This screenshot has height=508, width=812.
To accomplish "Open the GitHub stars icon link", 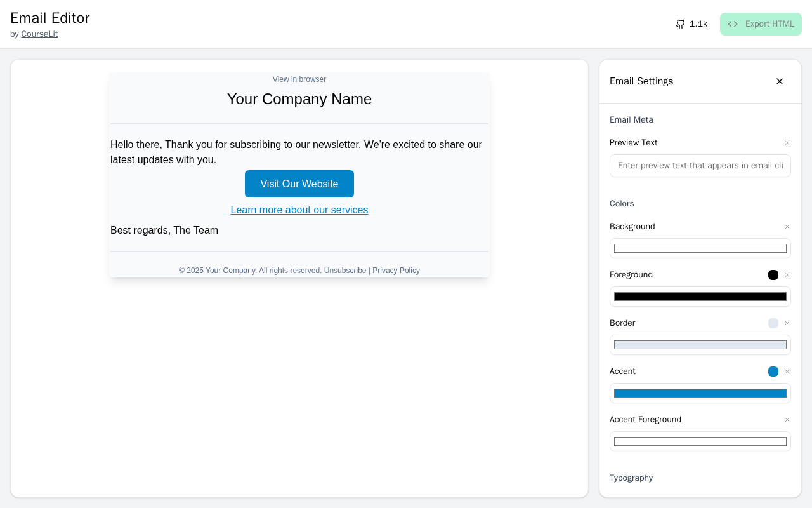I will coord(681,24).
